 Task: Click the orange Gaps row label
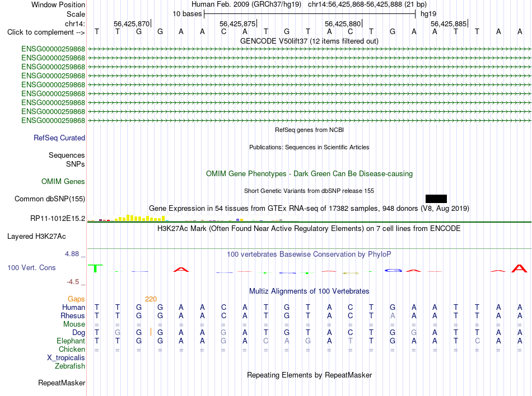[76, 299]
